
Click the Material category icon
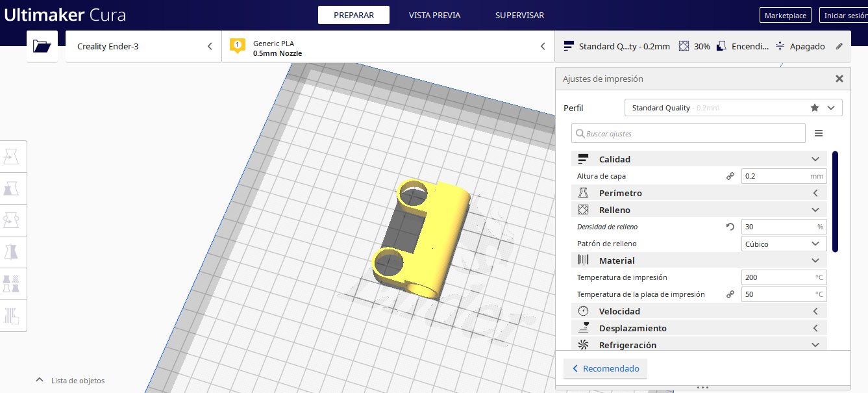tap(583, 260)
